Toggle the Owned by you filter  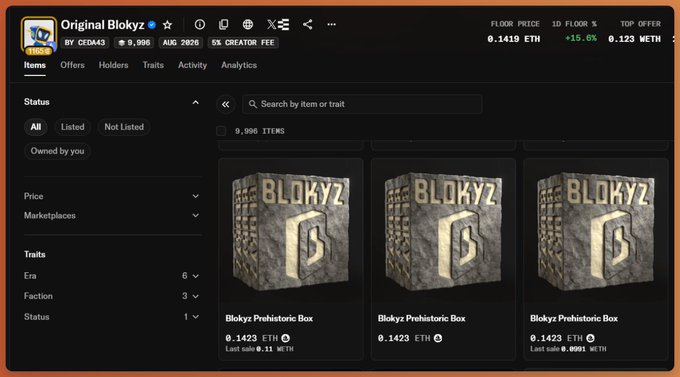pyautogui.click(x=57, y=151)
